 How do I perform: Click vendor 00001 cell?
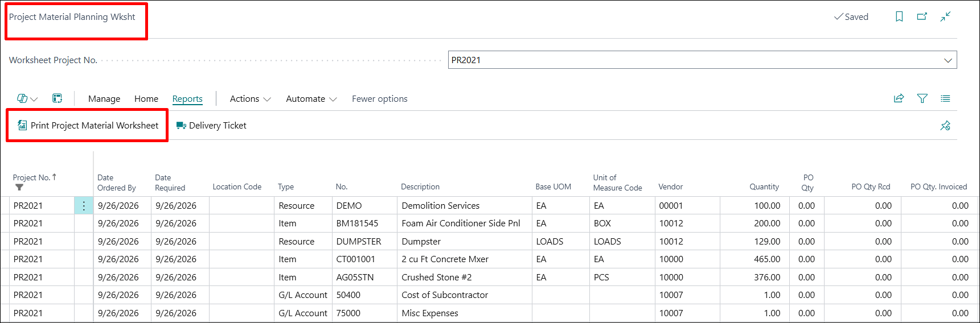coord(687,206)
